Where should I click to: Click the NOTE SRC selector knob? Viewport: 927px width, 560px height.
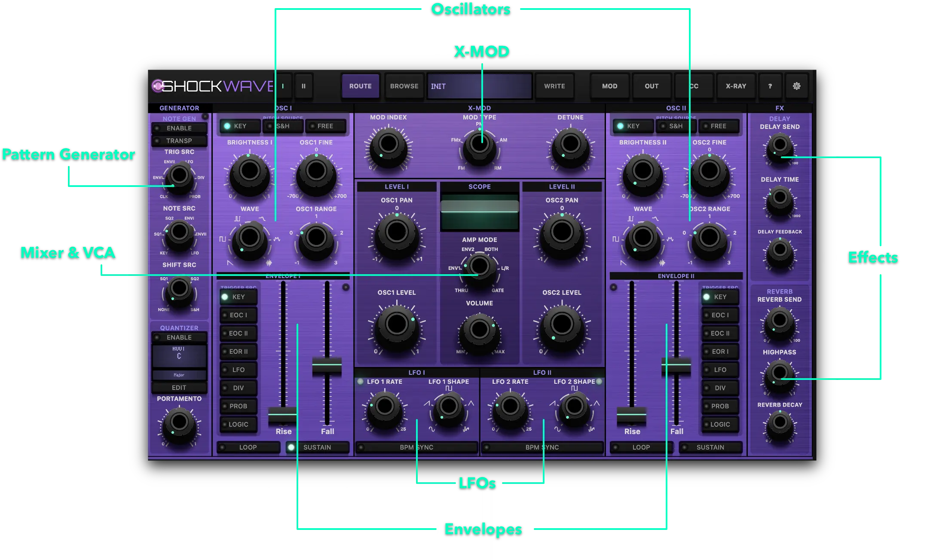[179, 233]
